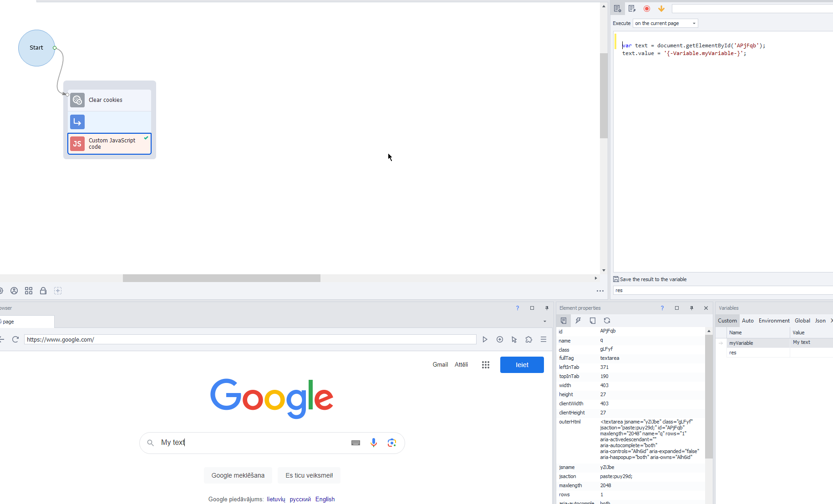Screen dimensions: 833x504
Task: Click the browser URL address field
Action: [x=250, y=339]
